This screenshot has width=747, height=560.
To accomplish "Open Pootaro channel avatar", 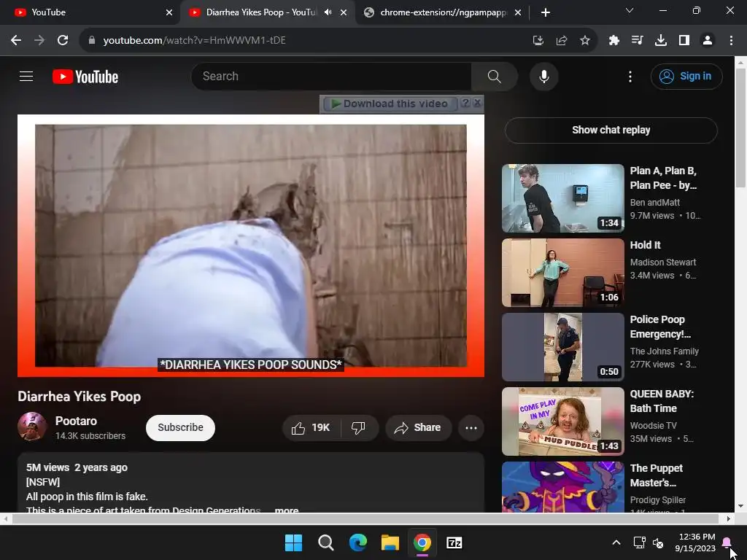I will [32, 427].
